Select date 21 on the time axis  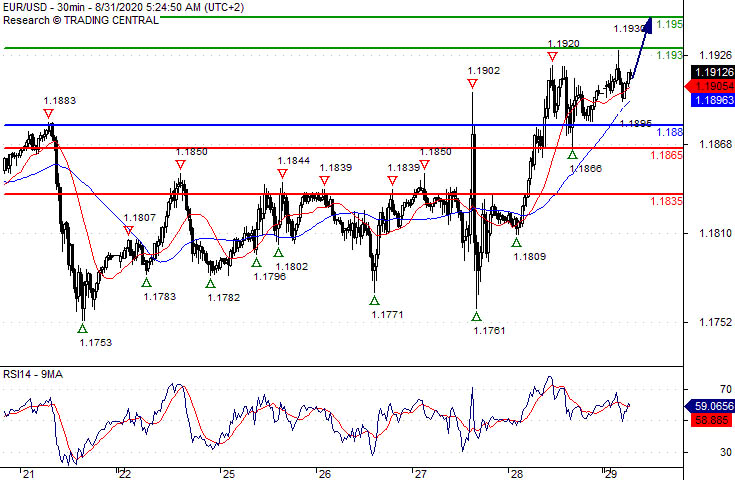pyautogui.click(x=29, y=474)
